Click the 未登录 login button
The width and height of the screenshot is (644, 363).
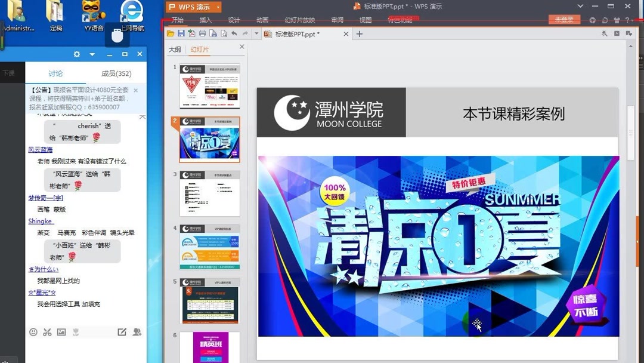click(x=563, y=19)
